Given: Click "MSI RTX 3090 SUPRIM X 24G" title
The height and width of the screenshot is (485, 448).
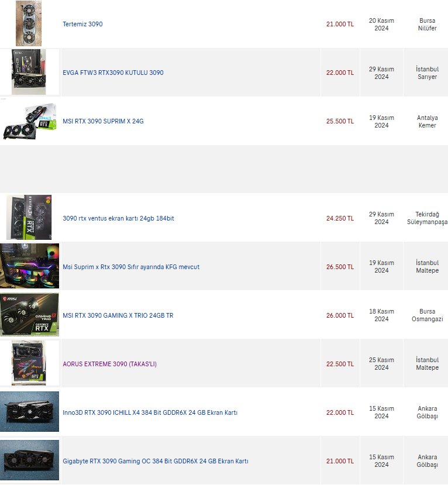Looking at the screenshot, I should [104, 121].
